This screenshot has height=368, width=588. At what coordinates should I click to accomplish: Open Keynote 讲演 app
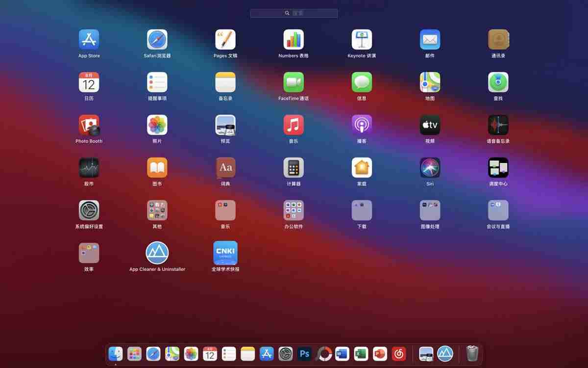point(362,40)
